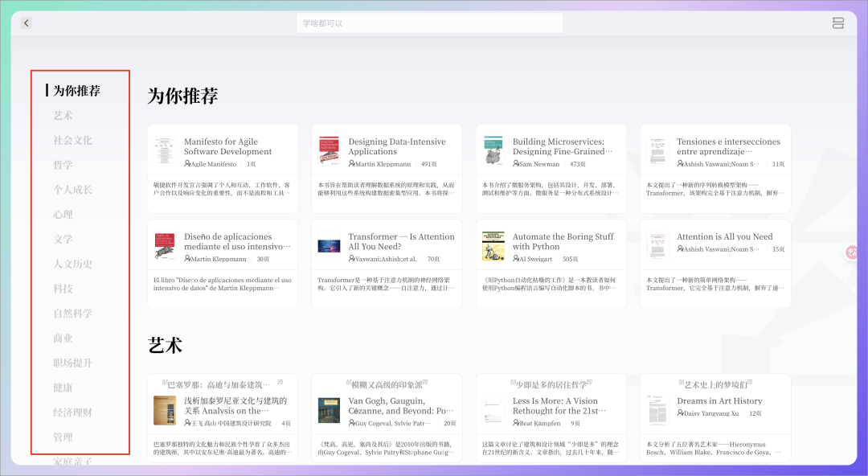Click the Less Is More document thumbnail

[493, 411]
